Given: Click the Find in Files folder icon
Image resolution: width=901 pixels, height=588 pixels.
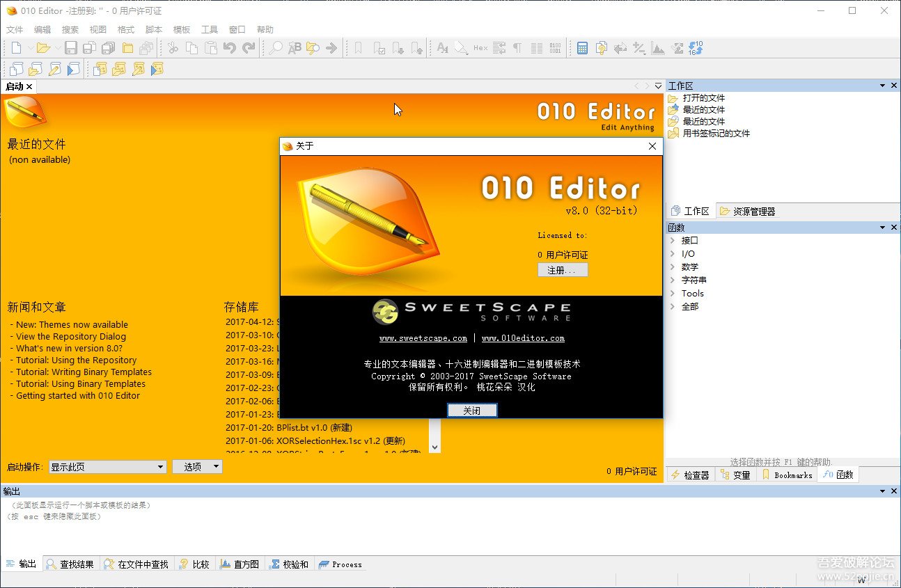Looking at the screenshot, I should pyautogui.click(x=313, y=48).
